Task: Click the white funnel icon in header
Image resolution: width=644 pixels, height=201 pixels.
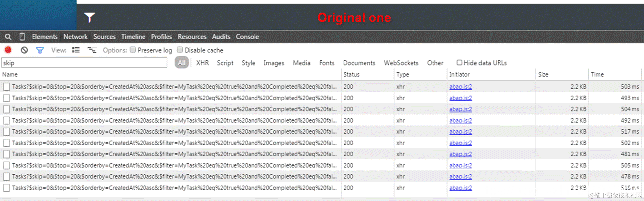Action: point(89,17)
